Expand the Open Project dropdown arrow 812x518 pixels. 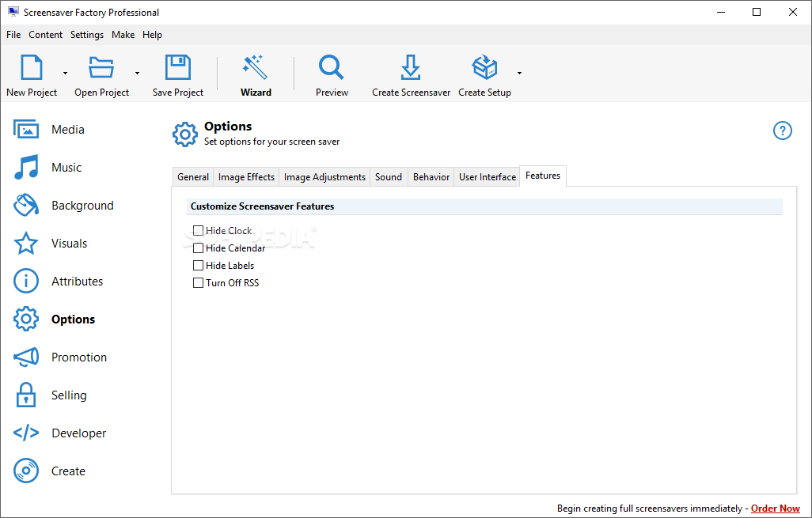coord(137,73)
